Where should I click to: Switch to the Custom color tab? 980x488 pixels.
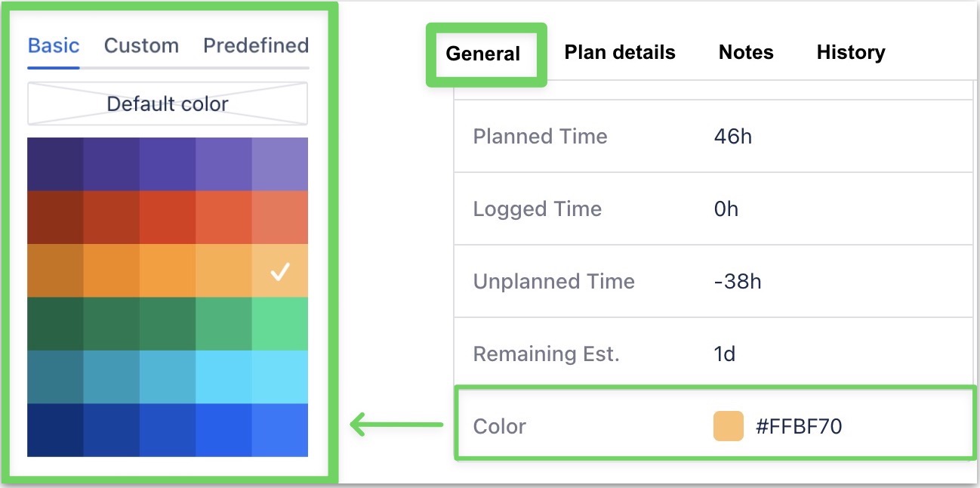click(x=140, y=45)
